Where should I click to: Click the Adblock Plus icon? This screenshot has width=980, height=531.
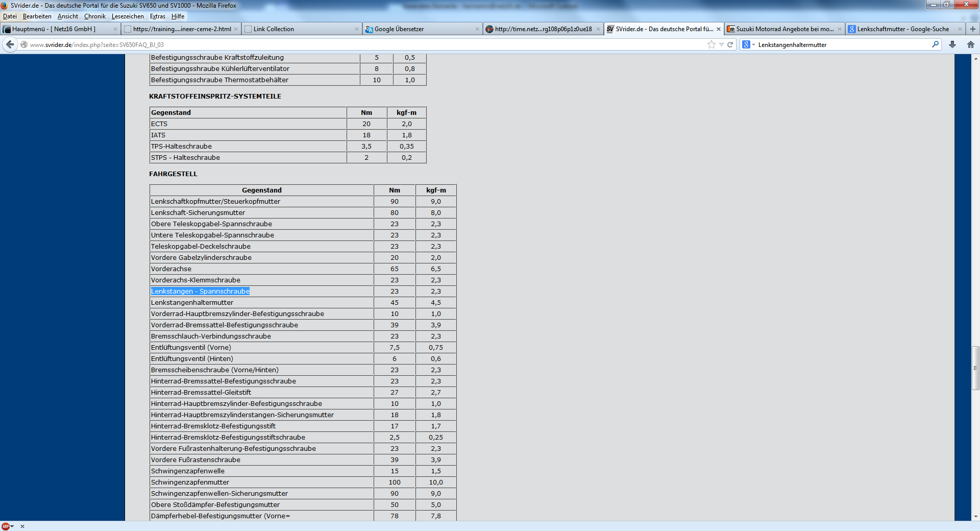pos(5,526)
